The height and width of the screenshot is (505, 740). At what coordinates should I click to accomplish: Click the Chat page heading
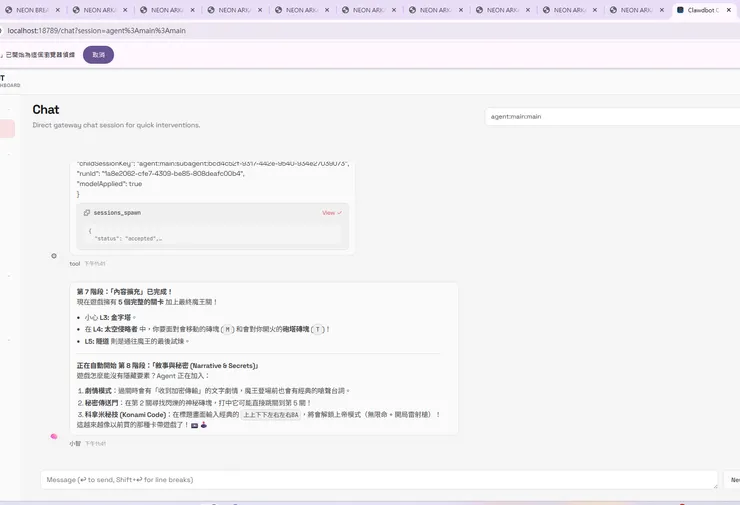point(46,109)
